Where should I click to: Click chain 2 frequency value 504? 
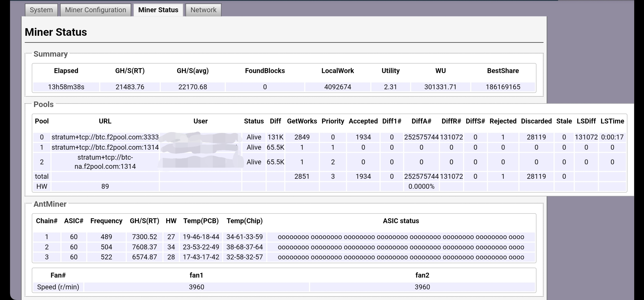pyautogui.click(x=106, y=247)
